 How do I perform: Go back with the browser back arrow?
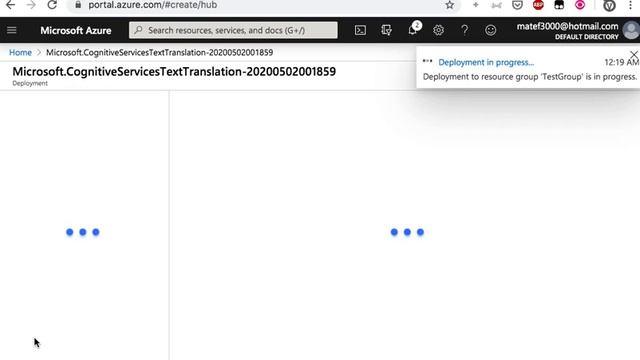[10, 5]
